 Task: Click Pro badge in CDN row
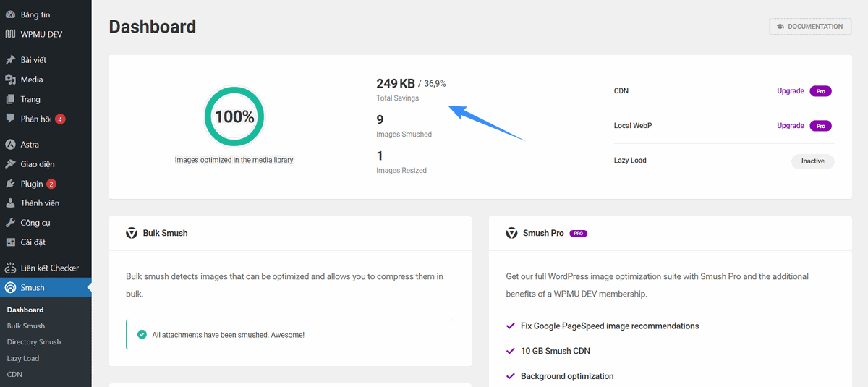point(821,91)
